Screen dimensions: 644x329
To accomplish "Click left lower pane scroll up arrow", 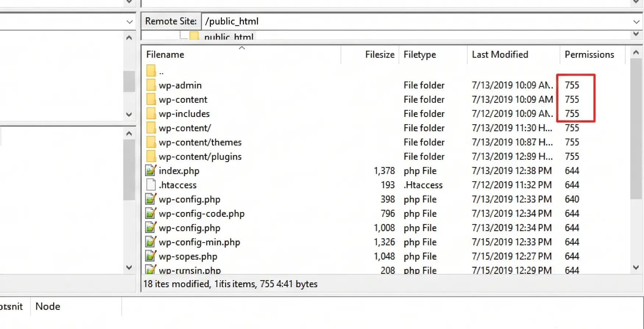I will coord(129,133).
